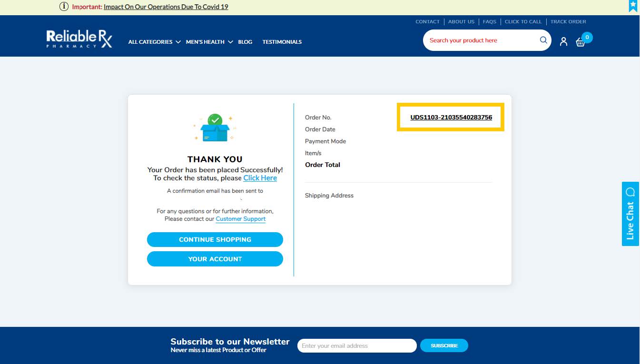Click the Subscribe newsletter button

[x=444, y=345]
